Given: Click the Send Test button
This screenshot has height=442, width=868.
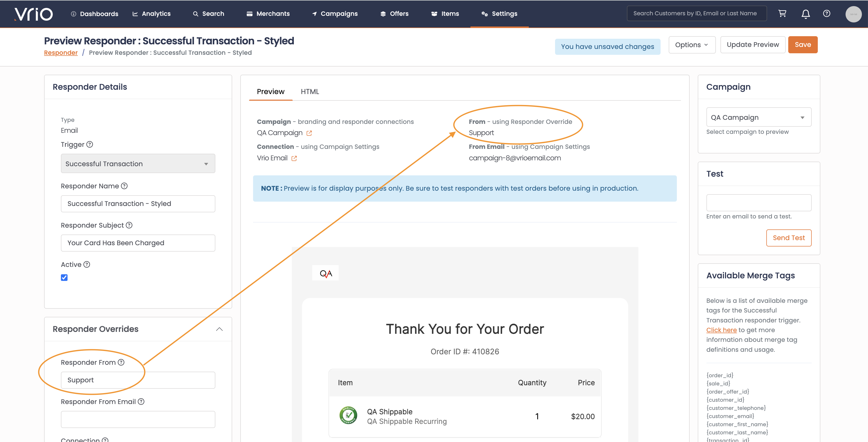Looking at the screenshot, I should pos(788,238).
